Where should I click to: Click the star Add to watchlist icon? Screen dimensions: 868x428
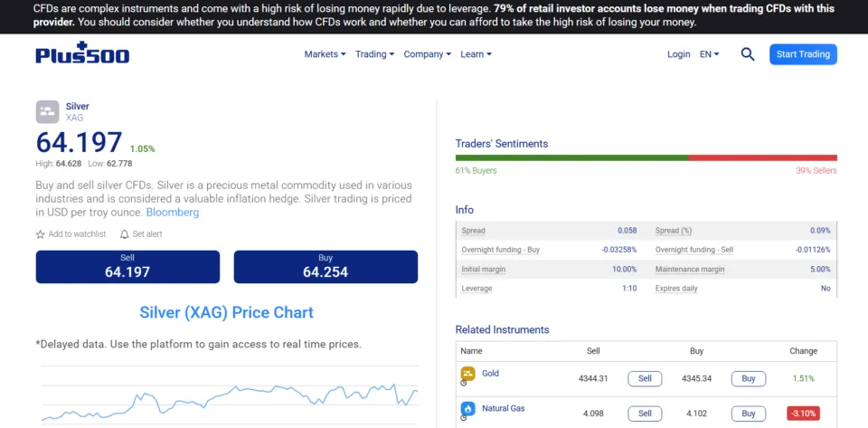(x=41, y=234)
